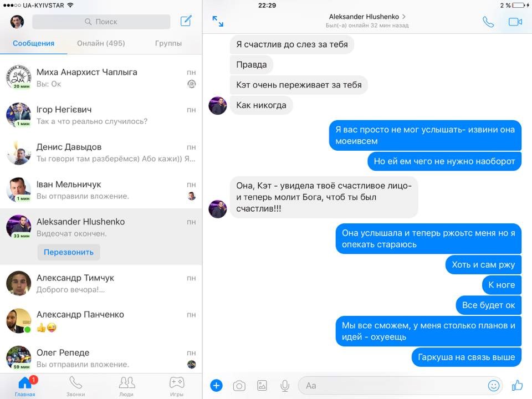The width and height of the screenshot is (532, 399).
Task: Open the Люди tab in bottom bar
Action: click(127, 386)
